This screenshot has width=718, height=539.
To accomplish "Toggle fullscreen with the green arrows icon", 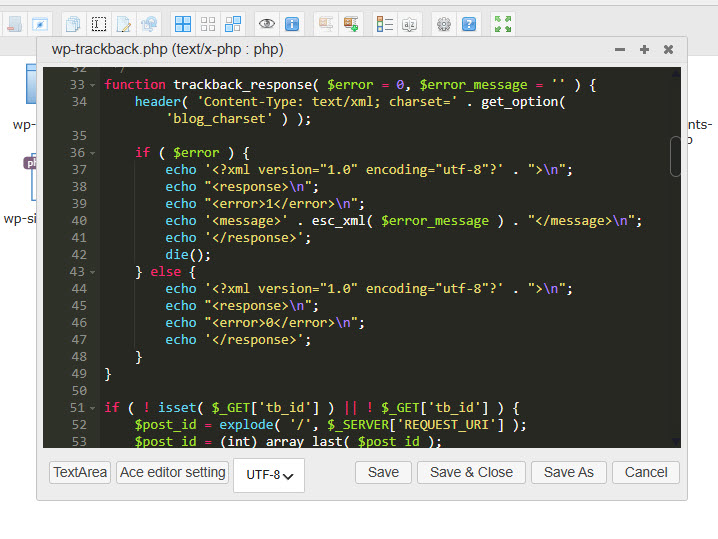I will tap(503, 24).
